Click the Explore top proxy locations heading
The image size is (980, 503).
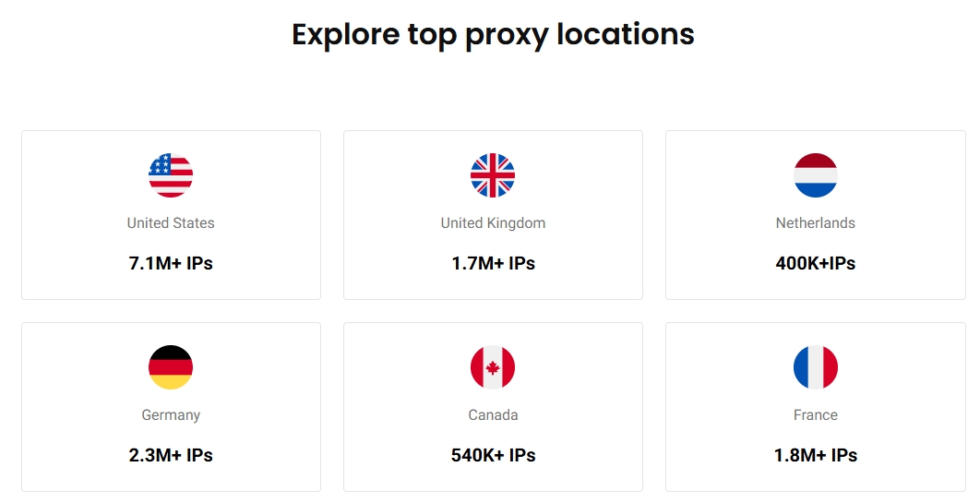click(x=493, y=34)
